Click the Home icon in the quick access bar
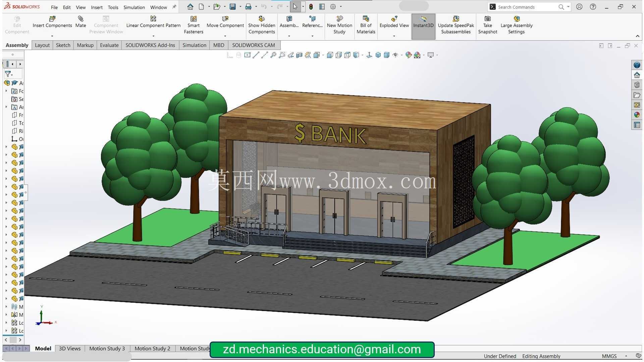 coord(190,7)
